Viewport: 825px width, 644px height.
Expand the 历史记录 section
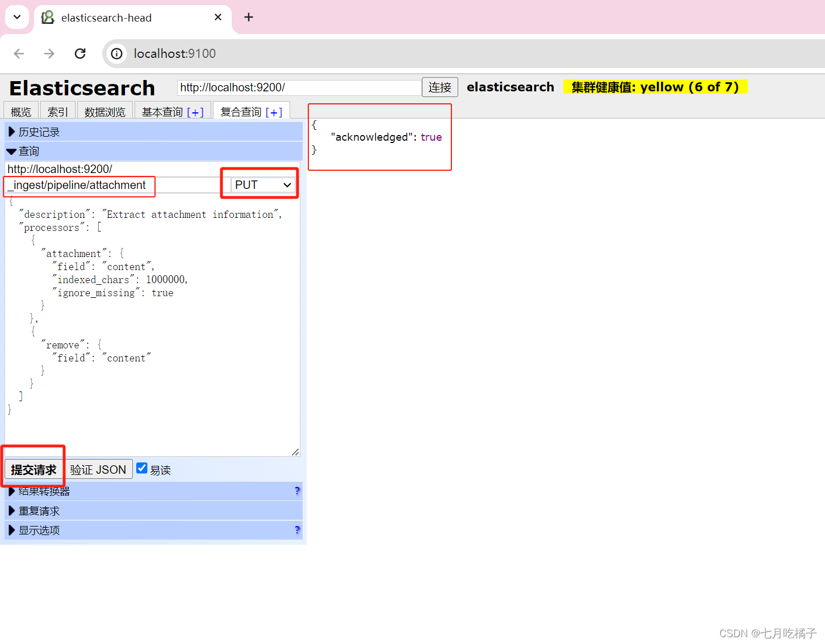[x=153, y=132]
